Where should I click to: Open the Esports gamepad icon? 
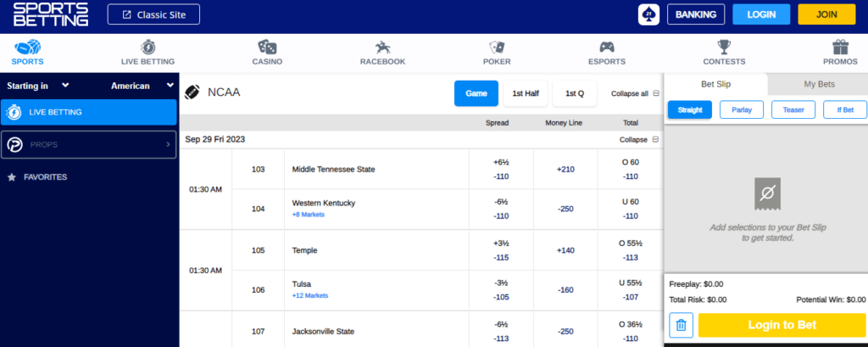pos(607,47)
